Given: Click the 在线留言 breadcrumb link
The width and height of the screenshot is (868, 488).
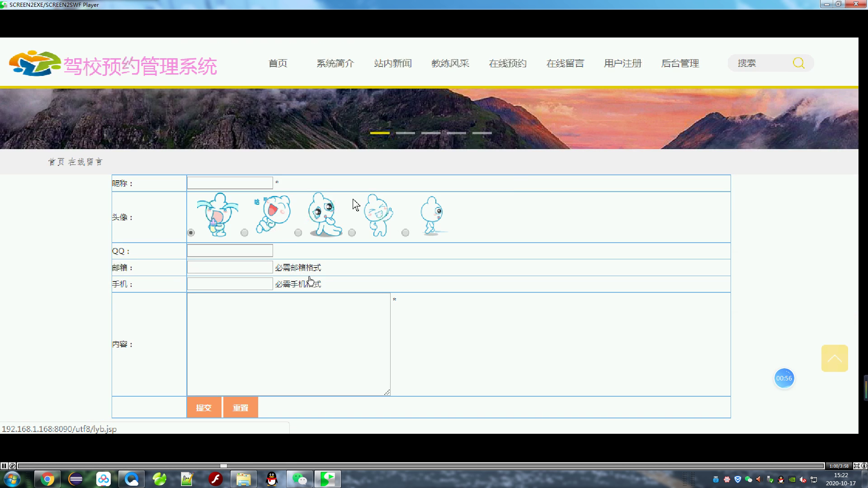Looking at the screenshot, I should tap(85, 162).
